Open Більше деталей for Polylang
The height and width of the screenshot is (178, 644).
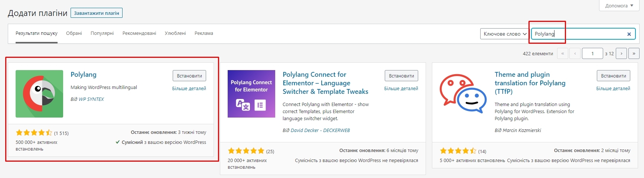point(189,89)
